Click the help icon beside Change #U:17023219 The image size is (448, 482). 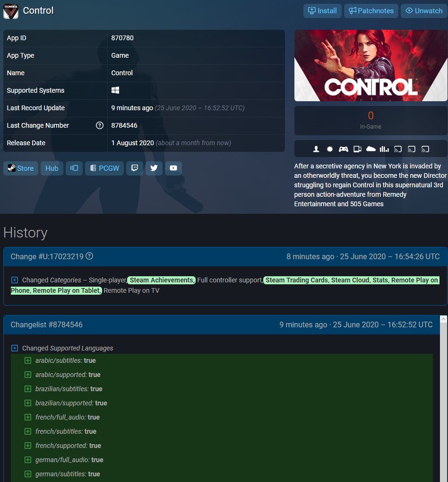pos(89,256)
